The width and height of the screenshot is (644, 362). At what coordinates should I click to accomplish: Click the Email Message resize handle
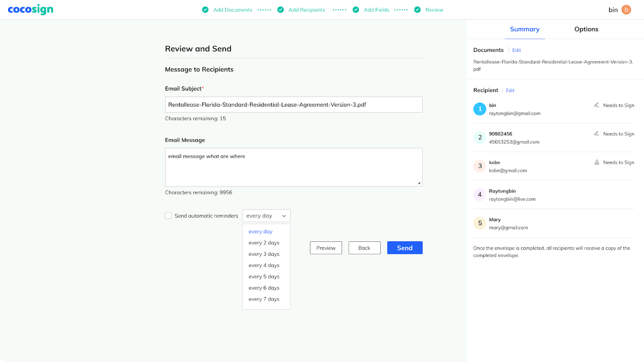419,183
